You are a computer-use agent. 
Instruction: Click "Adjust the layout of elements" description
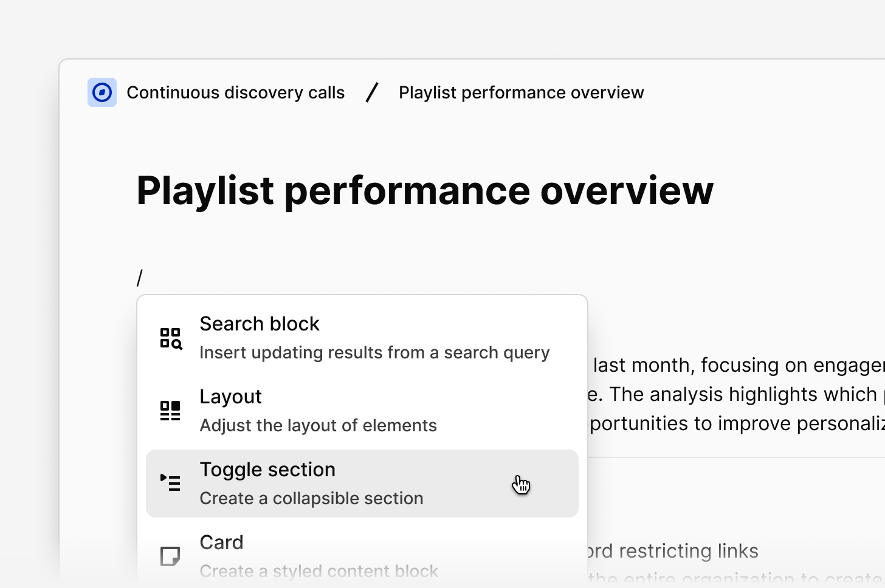click(318, 425)
